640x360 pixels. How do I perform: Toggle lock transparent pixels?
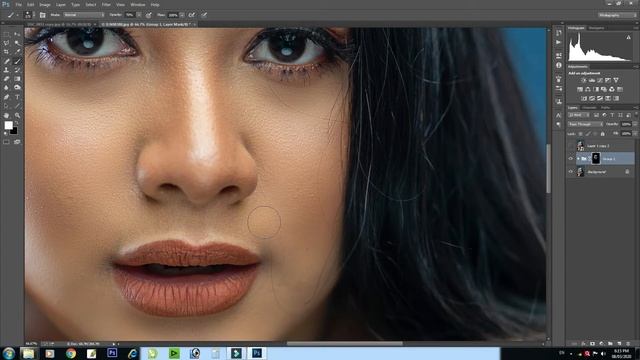(x=580, y=134)
